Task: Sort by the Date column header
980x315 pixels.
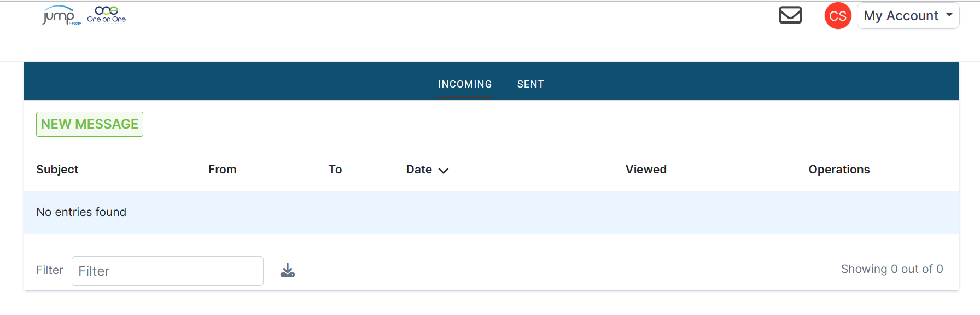Action: (x=419, y=170)
